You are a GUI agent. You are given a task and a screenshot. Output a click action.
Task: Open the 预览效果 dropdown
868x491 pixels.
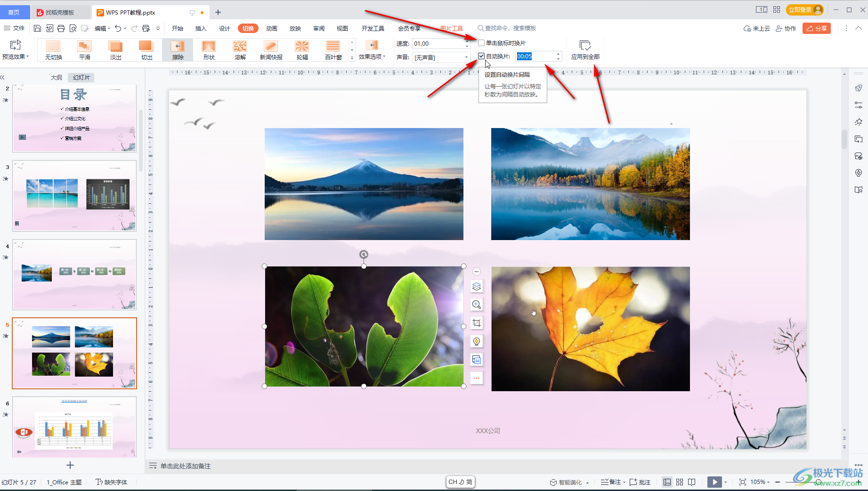(x=16, y=50)
